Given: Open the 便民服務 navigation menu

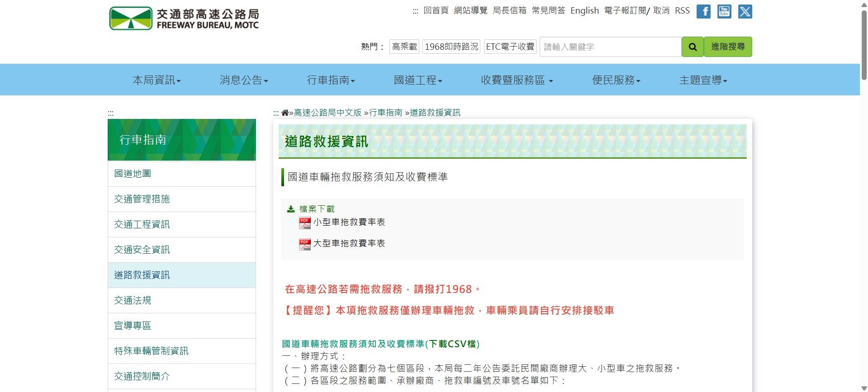Looking at the screenshot, I should click(616, 80).
